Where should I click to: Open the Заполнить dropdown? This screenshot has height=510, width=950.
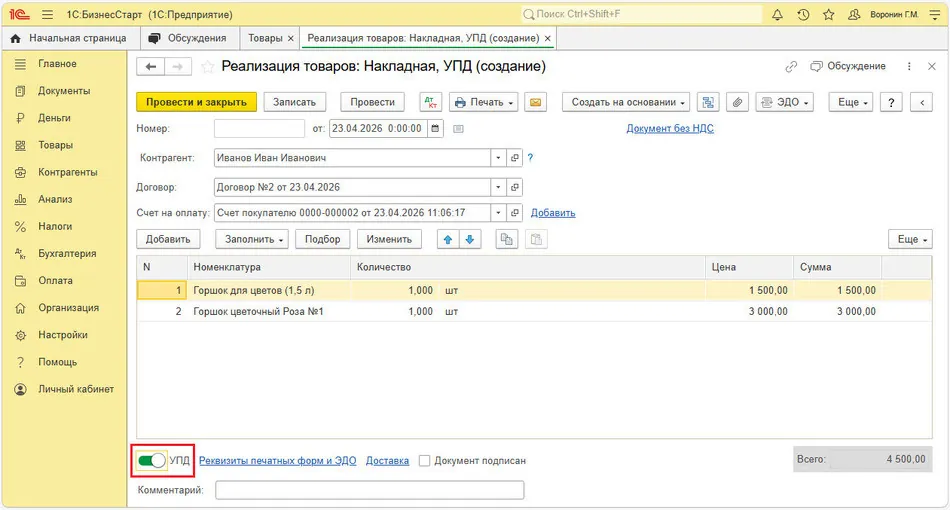pos(252,239)
